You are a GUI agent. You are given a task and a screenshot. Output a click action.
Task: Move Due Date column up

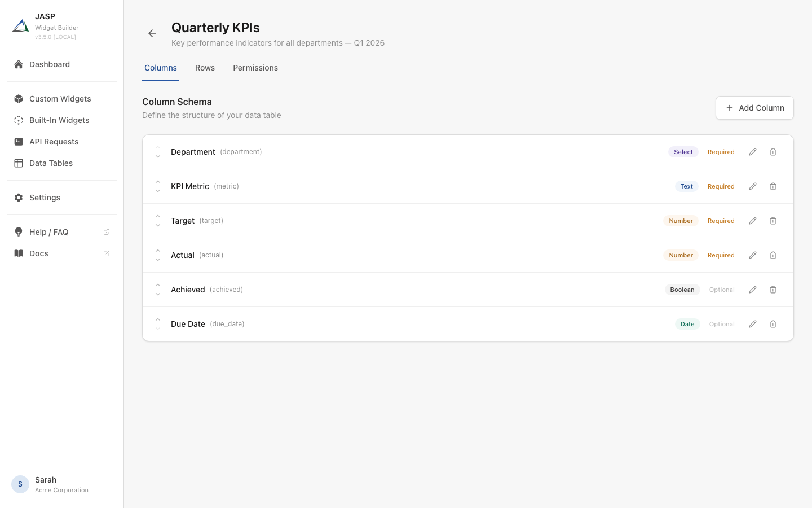point(158,319)
